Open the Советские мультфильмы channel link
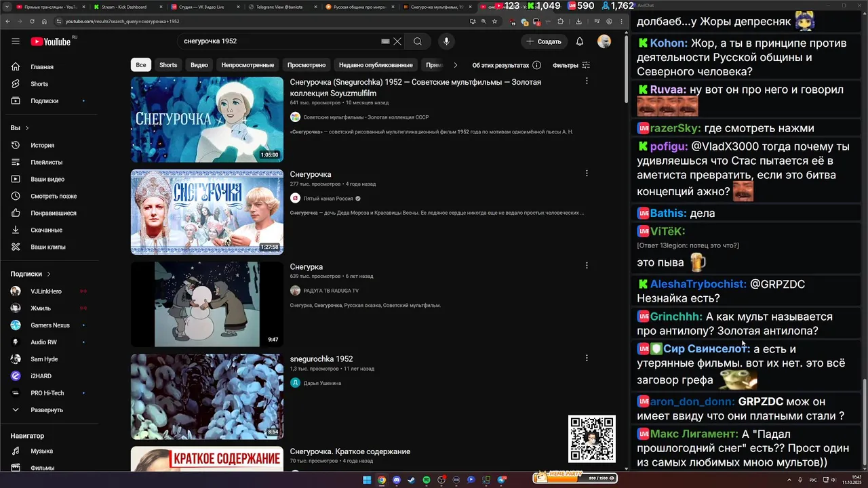 click(366, 117)
